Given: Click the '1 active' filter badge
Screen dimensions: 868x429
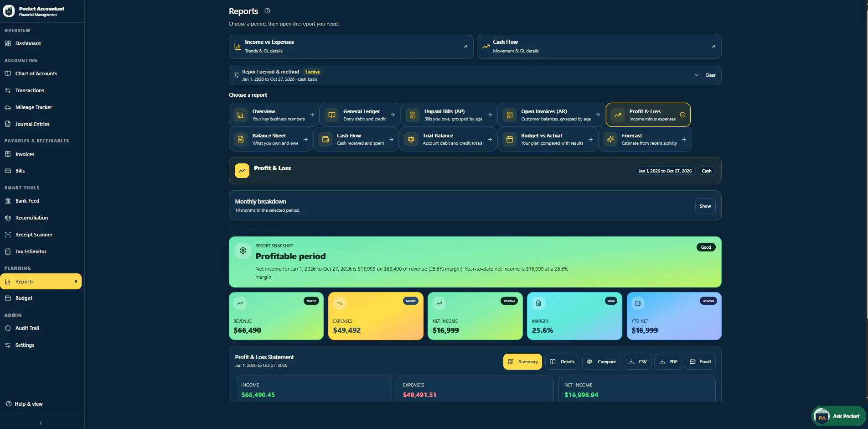Looking at the screenshot, I should click(x=312, y=72).
